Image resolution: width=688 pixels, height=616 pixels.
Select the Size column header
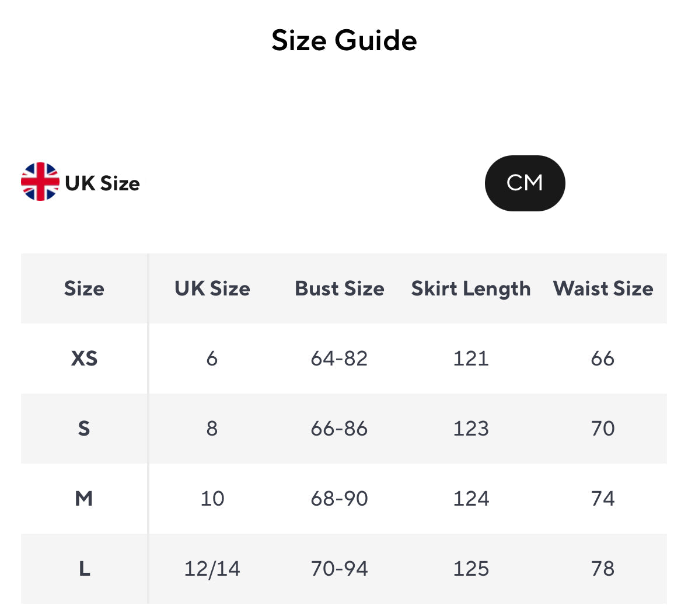84,288
